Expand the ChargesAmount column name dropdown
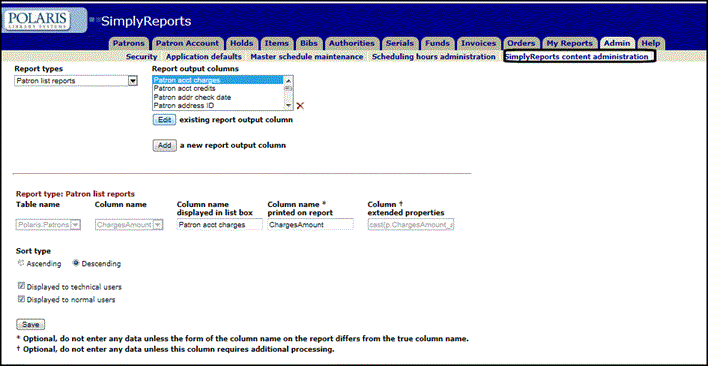Image resolution: width=708 pixels, height=366 pixels. (x=158, y=224)
